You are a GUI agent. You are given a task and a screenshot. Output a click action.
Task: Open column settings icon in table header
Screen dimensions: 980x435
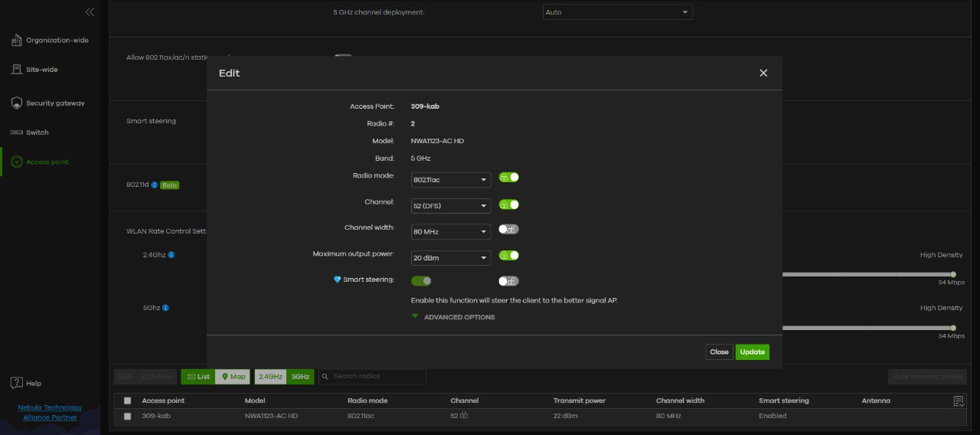coord(958,401)
